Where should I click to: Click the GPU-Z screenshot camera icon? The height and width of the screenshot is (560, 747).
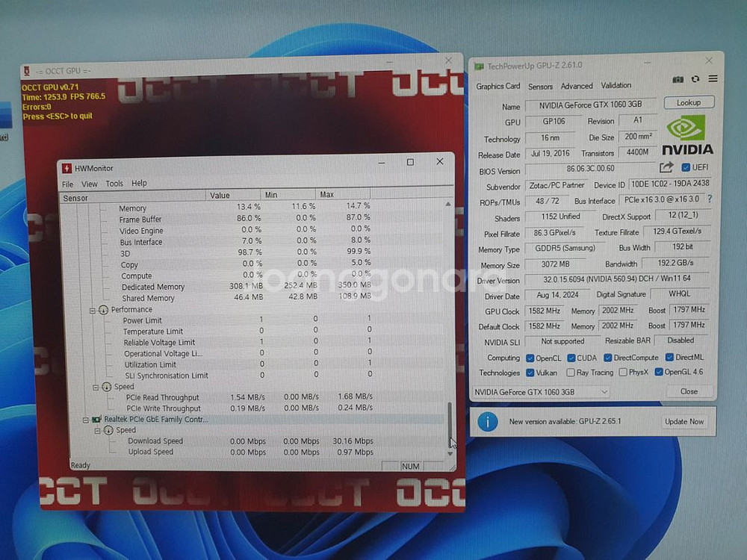click(x=678, y=80)
